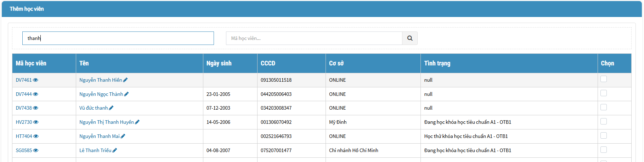
Task: Click eye icon beside HV2730
Action: coord(36,122)
